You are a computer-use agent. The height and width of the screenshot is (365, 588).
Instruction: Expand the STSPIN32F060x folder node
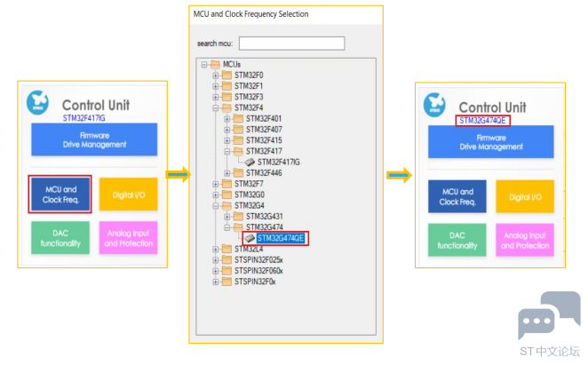coord(216,271)
